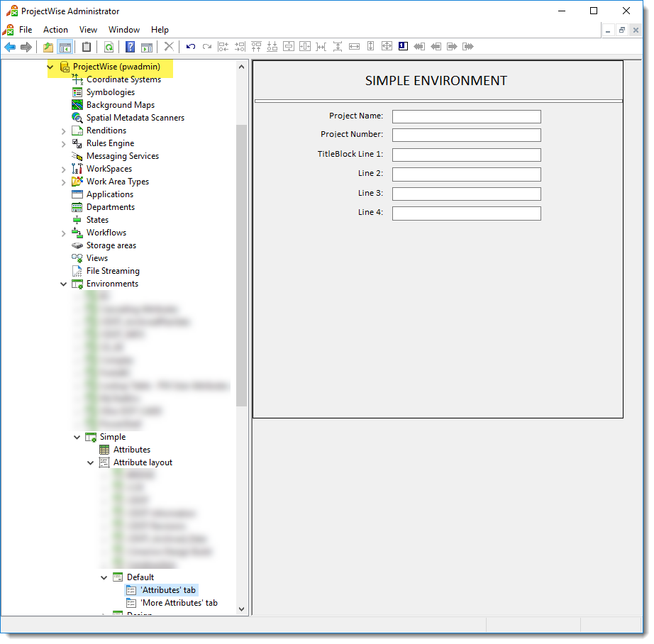Click the Move left single arrow icon

[436, 46]
